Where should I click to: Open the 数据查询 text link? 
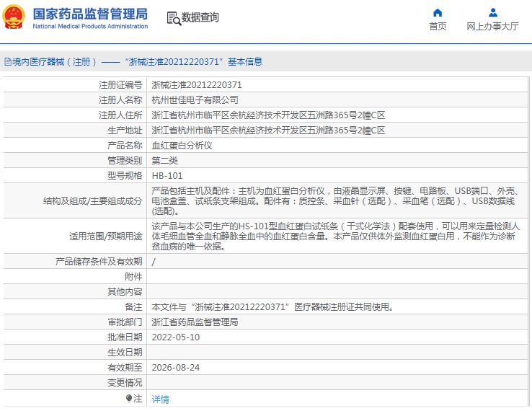(x=200, y=17)
